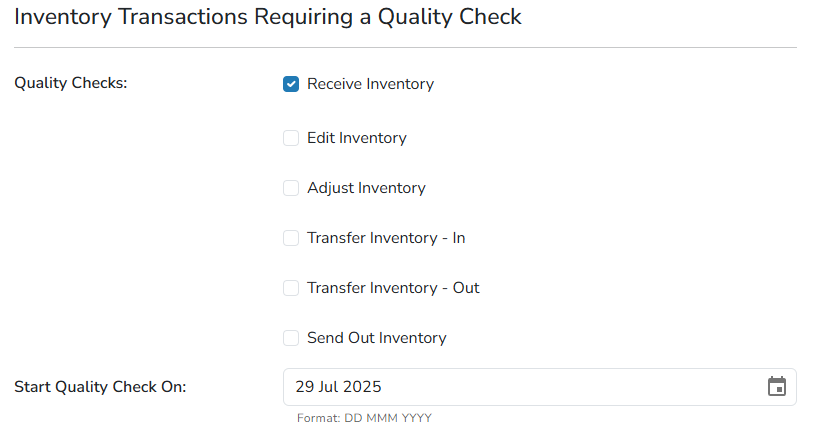Click the Transfer Inventory - Out label

393,288
